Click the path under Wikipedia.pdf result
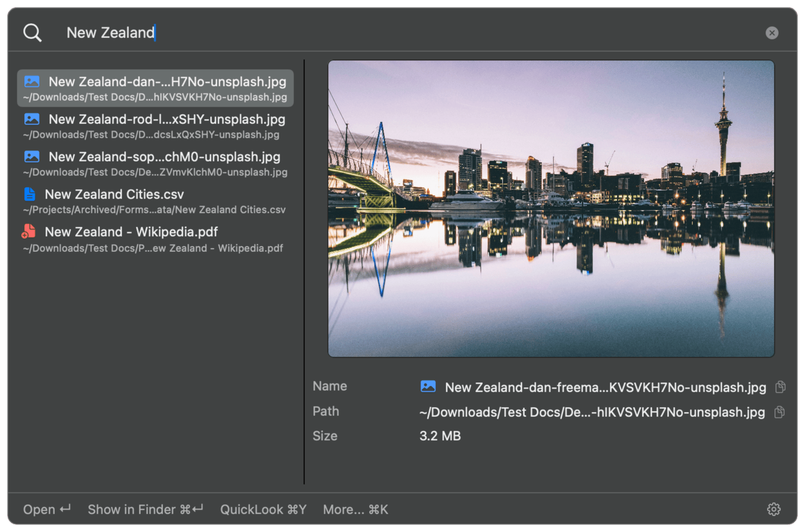Image resolution: width=805 pixels, height=532 pixels. pyautogui.click(x=153, y=248)
